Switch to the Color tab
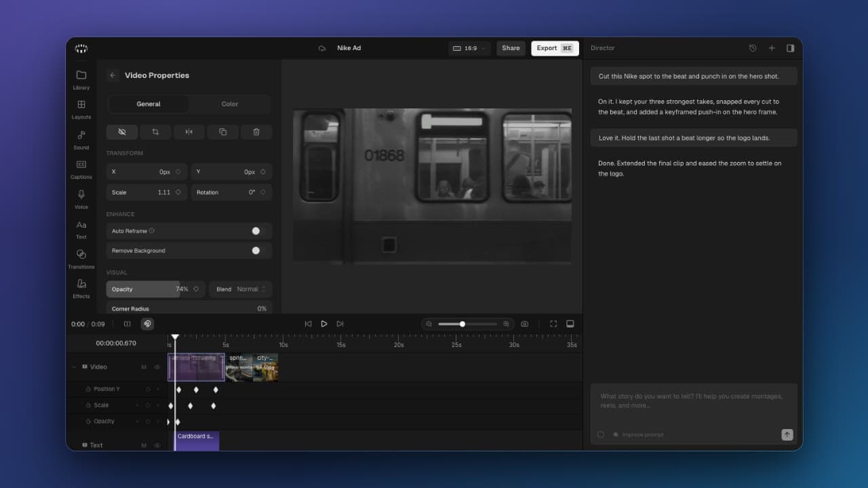868x488 pixels. [230, 104]
